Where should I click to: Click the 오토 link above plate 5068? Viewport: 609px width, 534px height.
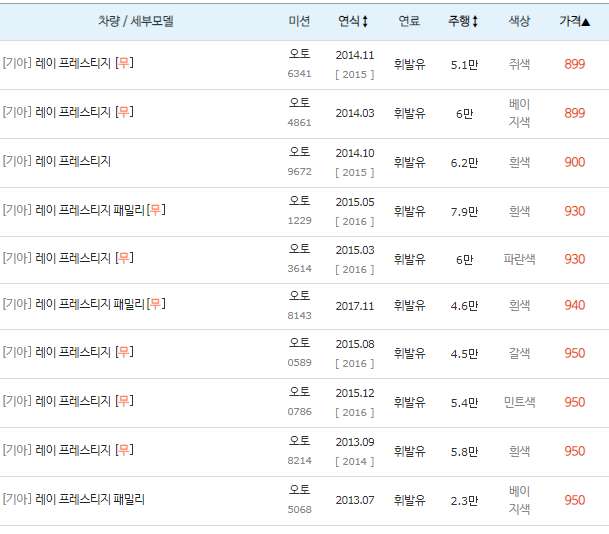[x=299, y=489]
